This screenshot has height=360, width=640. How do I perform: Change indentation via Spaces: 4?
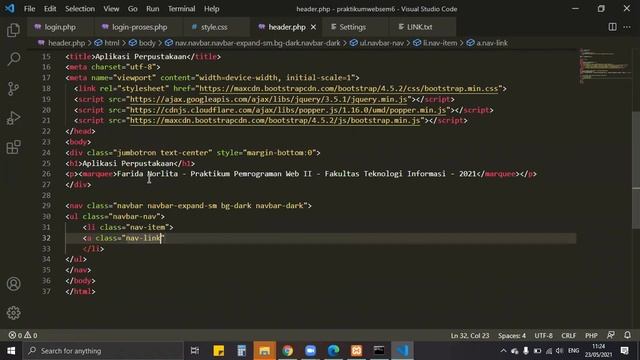click(512, 336)
